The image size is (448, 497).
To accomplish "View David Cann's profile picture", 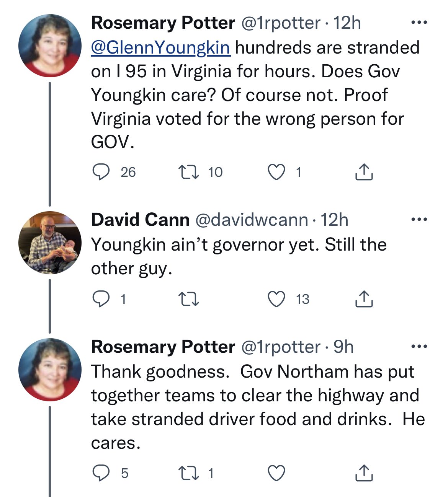I will pos(50,243).
